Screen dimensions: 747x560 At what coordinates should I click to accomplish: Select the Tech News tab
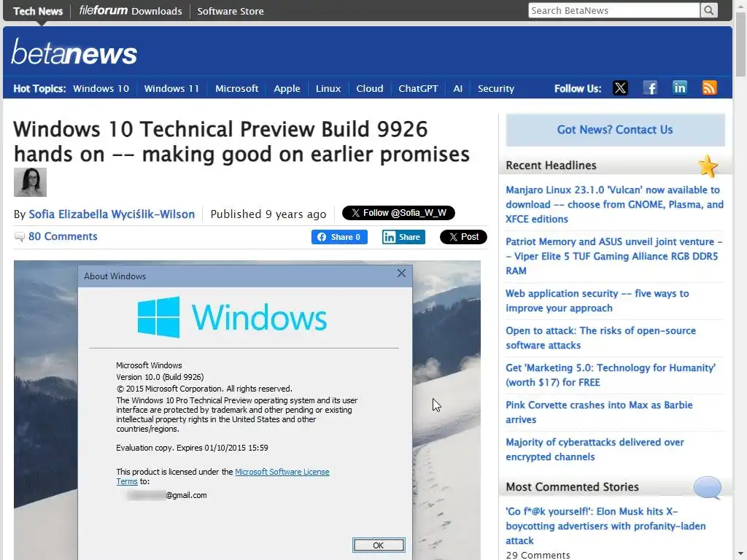(38, 11)
